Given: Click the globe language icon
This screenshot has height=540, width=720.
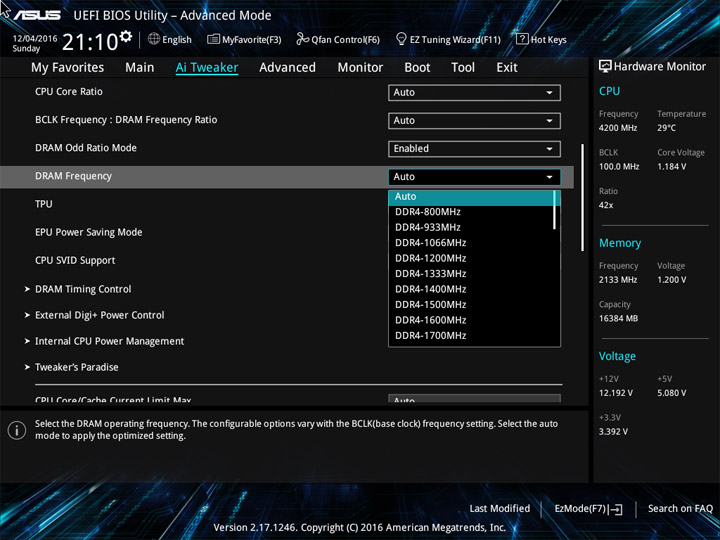Looking at the screenshot, I should (x=154, y=39).
